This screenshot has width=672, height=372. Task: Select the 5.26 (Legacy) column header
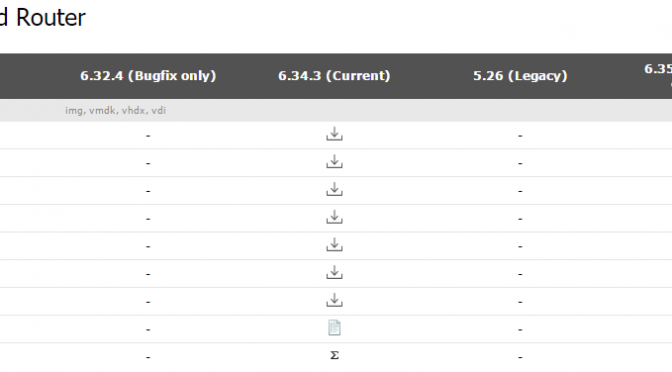[x=520, y=76]
